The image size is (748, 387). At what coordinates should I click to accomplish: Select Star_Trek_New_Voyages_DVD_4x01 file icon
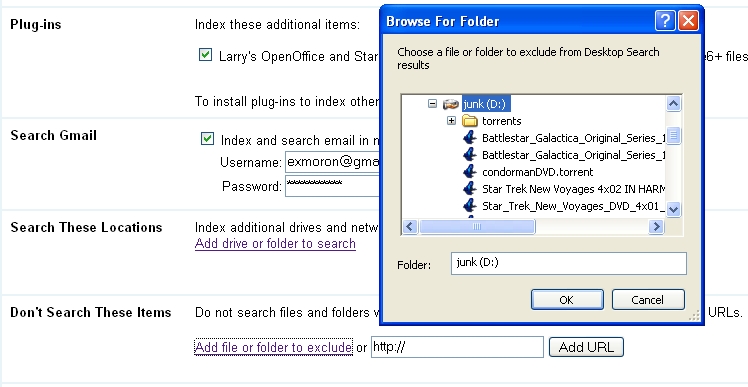coord(470,206)
